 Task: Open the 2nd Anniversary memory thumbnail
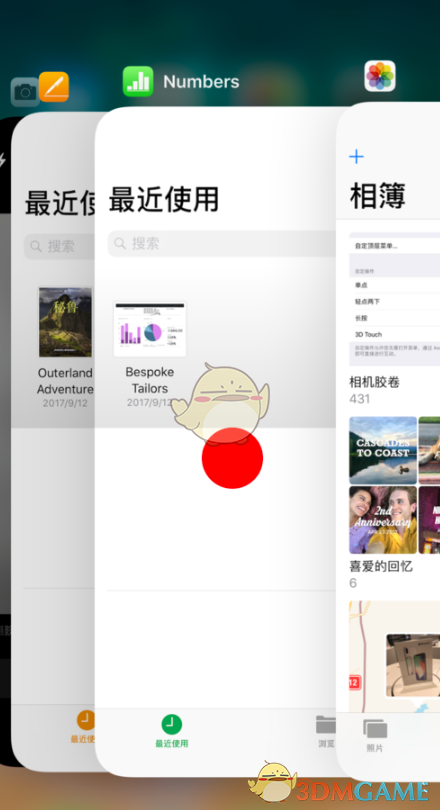383,520
